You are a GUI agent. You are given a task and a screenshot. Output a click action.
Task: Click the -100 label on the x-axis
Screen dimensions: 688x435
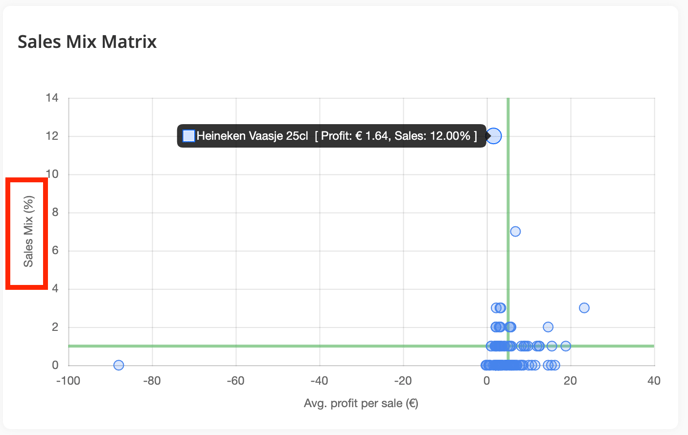pos(68,381)
